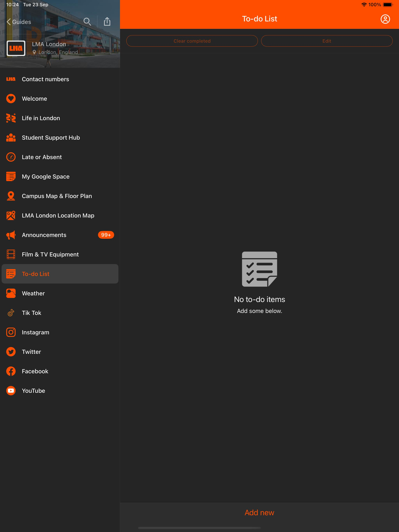Image resolution: width=399 pixels, height=532 pixels.
Task: Open the search magnifier icon
Action: tap(87, 22)
